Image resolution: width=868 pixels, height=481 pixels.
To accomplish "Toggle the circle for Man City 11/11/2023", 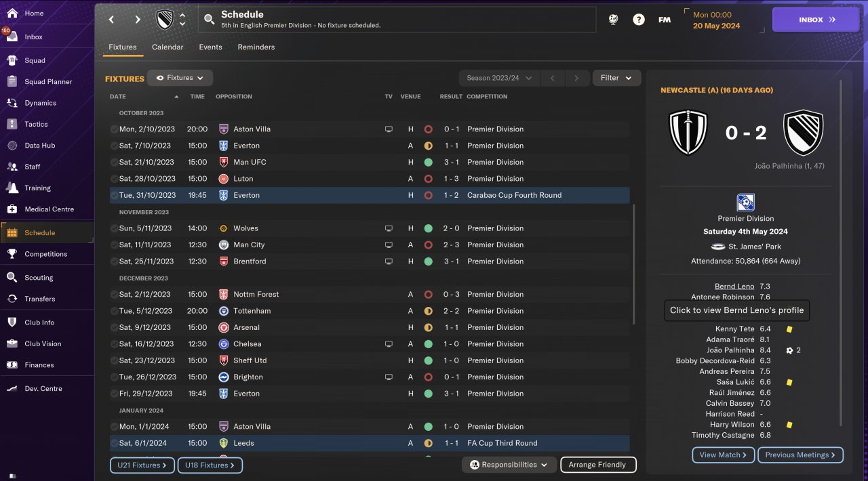I will [x=114, y=245].
